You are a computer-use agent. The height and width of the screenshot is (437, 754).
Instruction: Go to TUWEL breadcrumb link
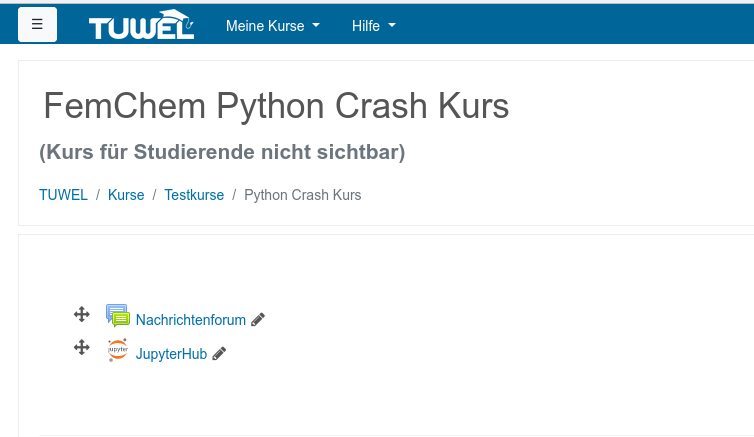coord(63,195)
